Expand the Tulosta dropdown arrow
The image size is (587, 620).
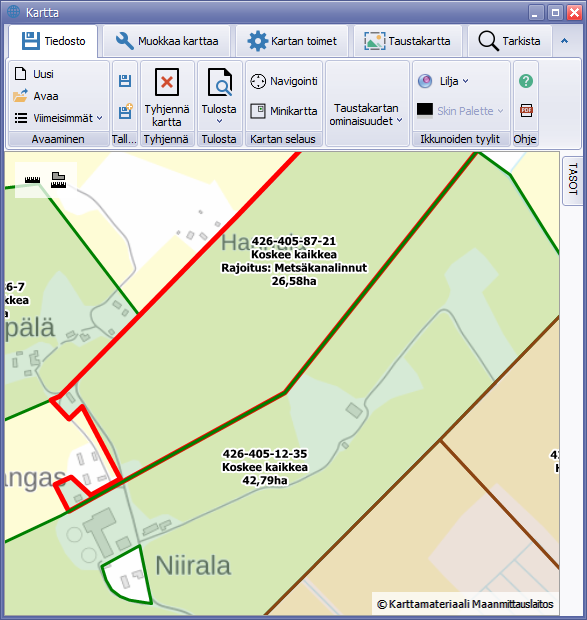219,121
